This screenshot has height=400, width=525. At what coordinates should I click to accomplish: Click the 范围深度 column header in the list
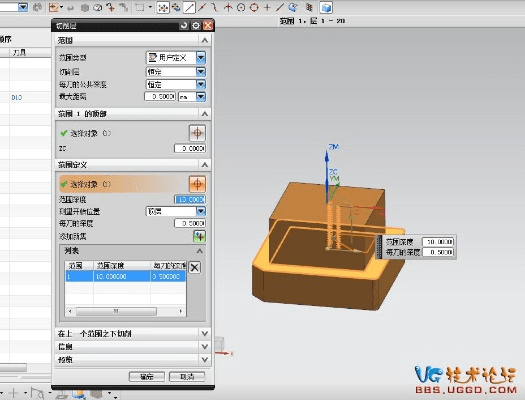(122, 266)
